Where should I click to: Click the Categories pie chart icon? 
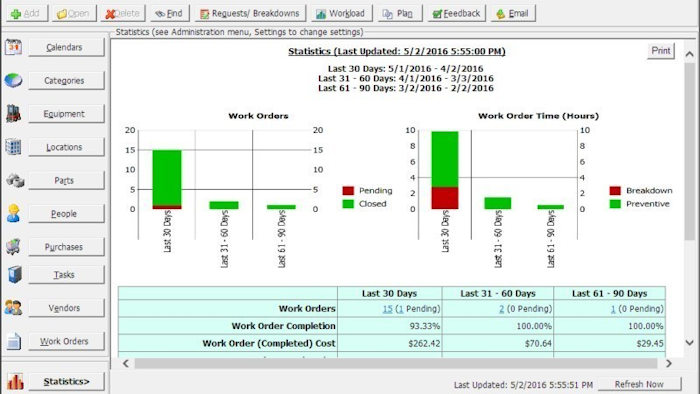[13, 80]
